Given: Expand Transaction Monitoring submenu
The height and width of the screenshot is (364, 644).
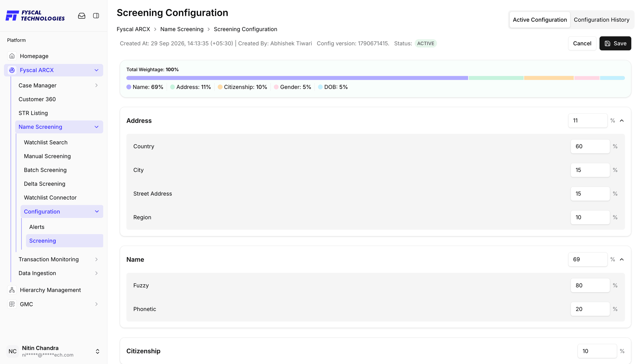Looking at the screenshot, I should (96, 259).
